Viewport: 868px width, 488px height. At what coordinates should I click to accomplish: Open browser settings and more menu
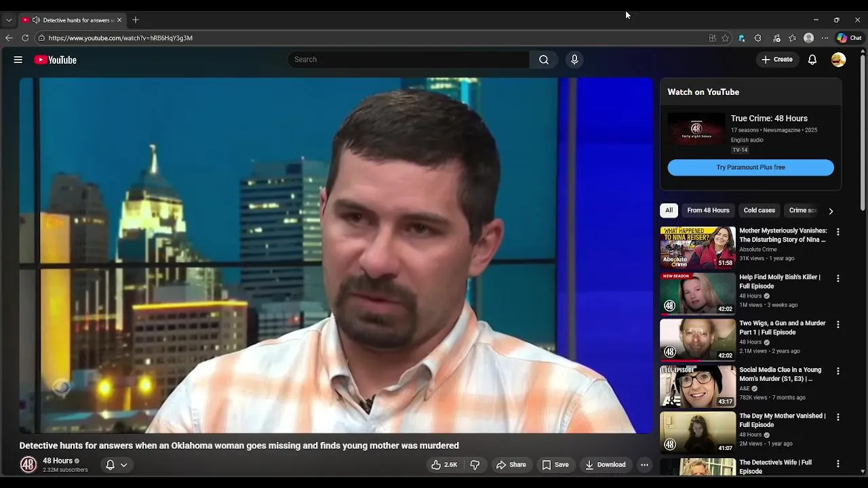click(x=825, y=38)
